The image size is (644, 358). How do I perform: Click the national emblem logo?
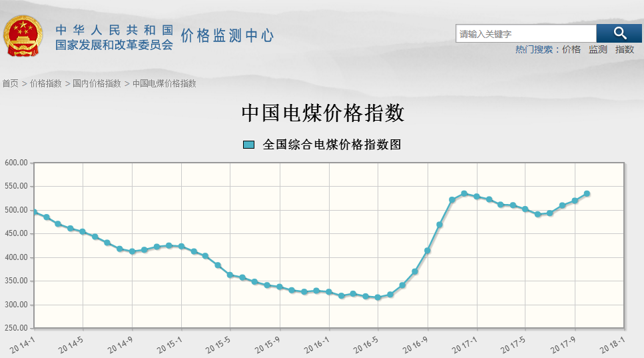point(23,35)
